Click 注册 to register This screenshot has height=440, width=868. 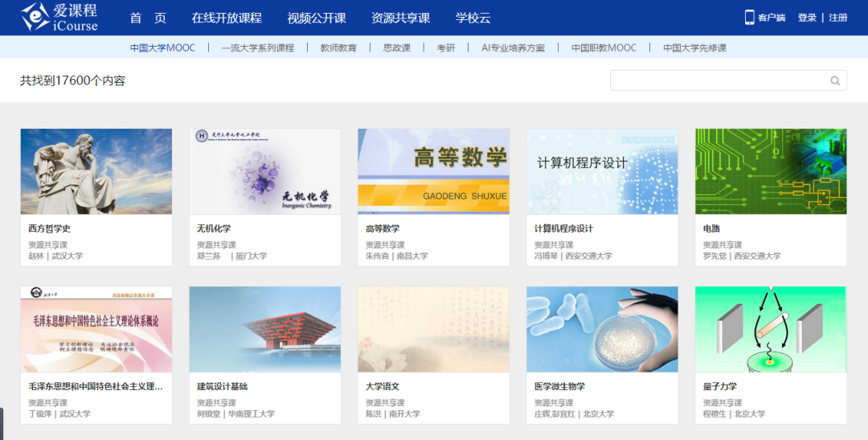838,18
